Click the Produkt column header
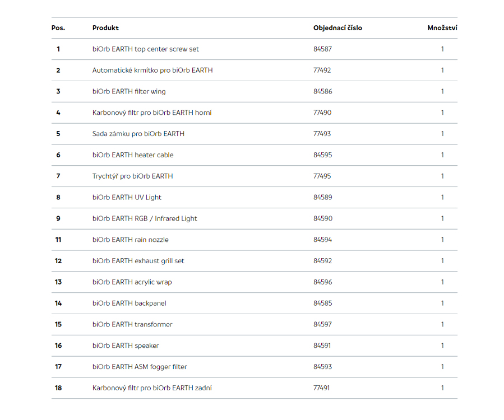This screenshot has width=504, height=420. 105,28
